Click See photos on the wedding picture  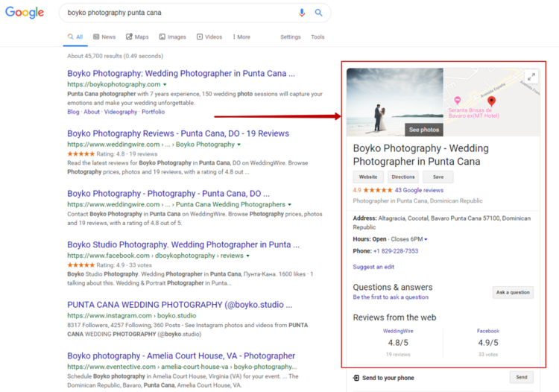(424, 130)
